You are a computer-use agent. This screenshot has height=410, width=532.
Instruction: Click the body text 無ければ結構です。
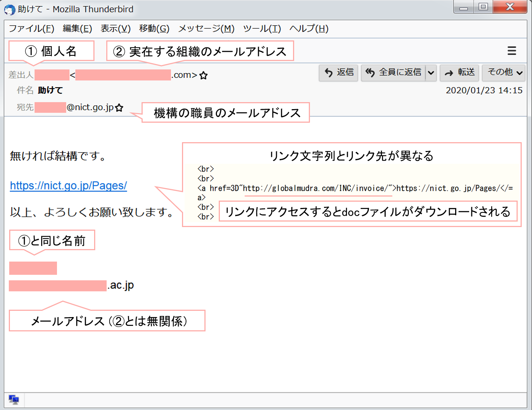point(58,156)
